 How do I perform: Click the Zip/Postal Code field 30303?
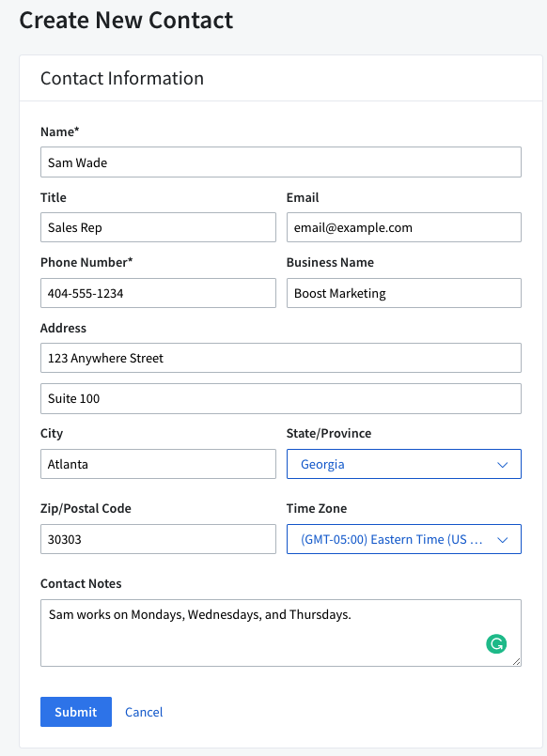(x=158, y=539)
